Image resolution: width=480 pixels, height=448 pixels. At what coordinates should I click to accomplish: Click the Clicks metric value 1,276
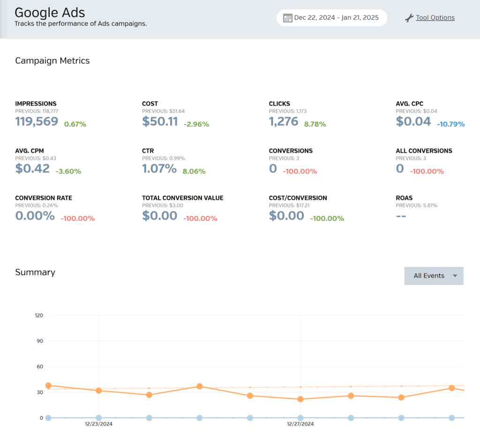click(x=284, y=122)
